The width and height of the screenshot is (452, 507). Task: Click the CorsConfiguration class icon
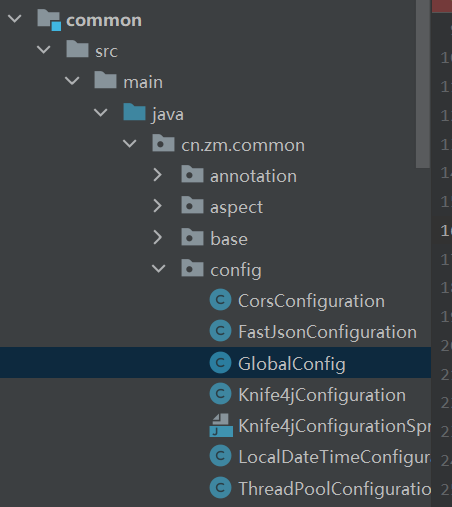(220, 300)
